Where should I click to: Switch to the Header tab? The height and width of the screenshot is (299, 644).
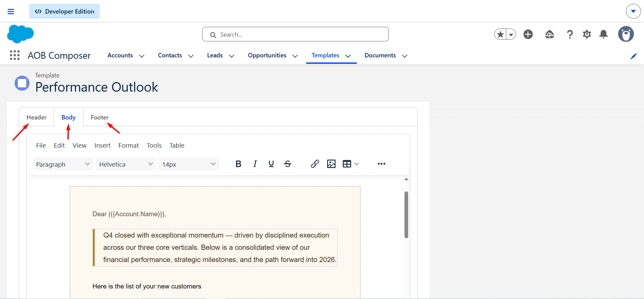36,117
